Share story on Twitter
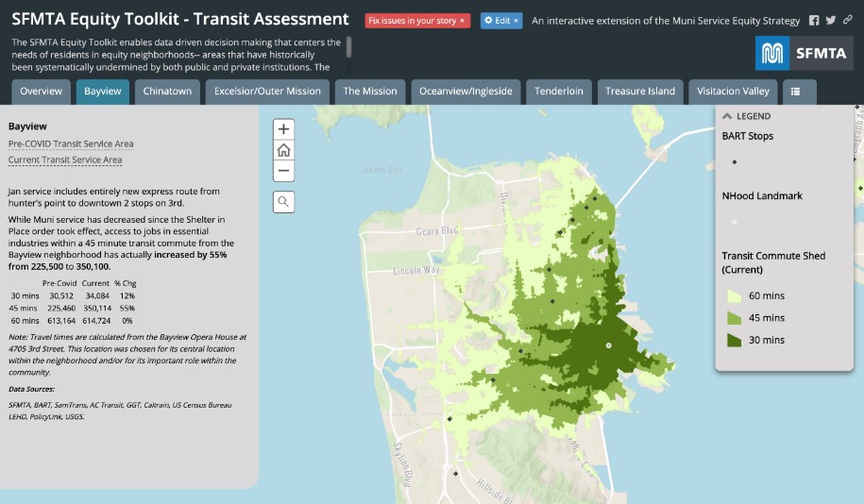The image size is (864, 504). click(x=831, y=21)
